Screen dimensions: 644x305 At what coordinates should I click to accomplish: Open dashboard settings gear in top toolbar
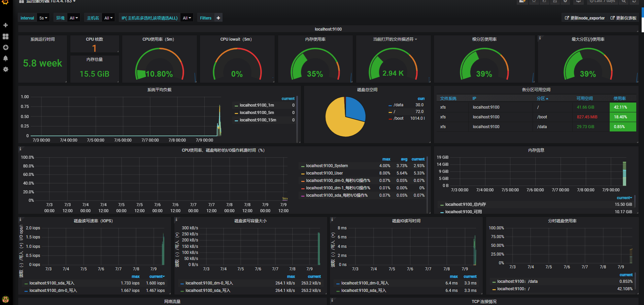[566, 2]
